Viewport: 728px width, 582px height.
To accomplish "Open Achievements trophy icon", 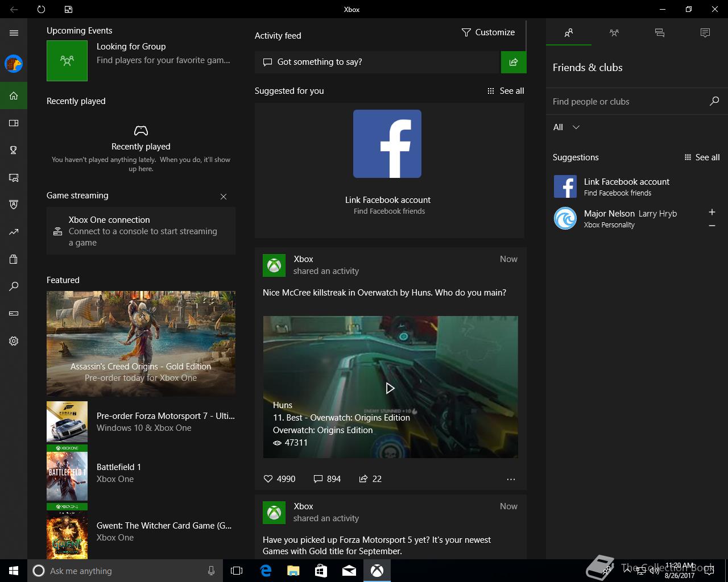I will coord(14,150).
